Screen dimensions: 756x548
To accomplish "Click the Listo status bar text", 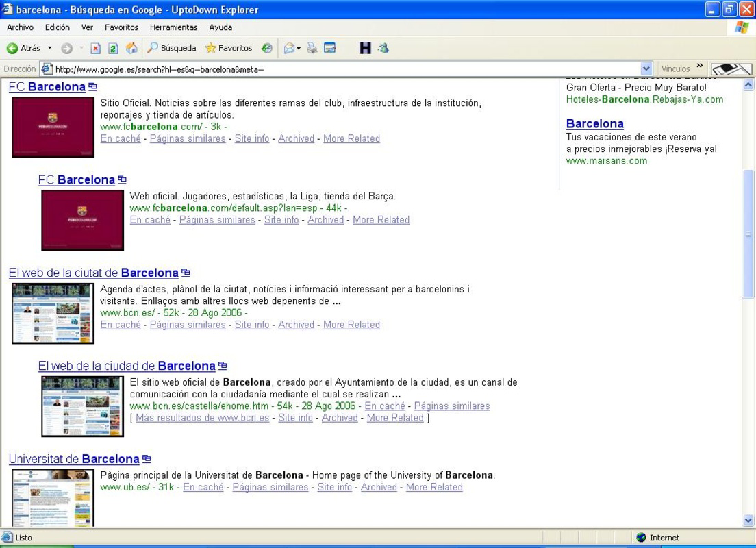I will (23, 538).
